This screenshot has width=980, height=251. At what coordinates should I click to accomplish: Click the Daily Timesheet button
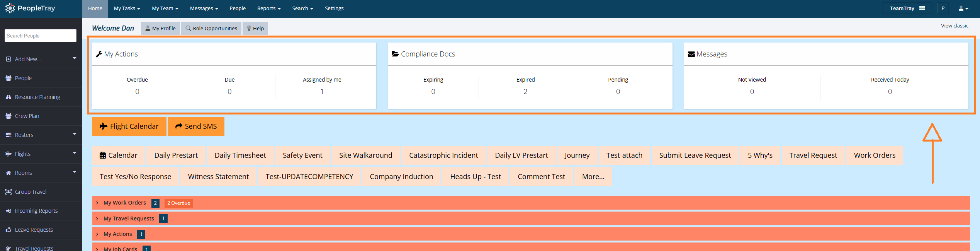(x=240, y=155)
